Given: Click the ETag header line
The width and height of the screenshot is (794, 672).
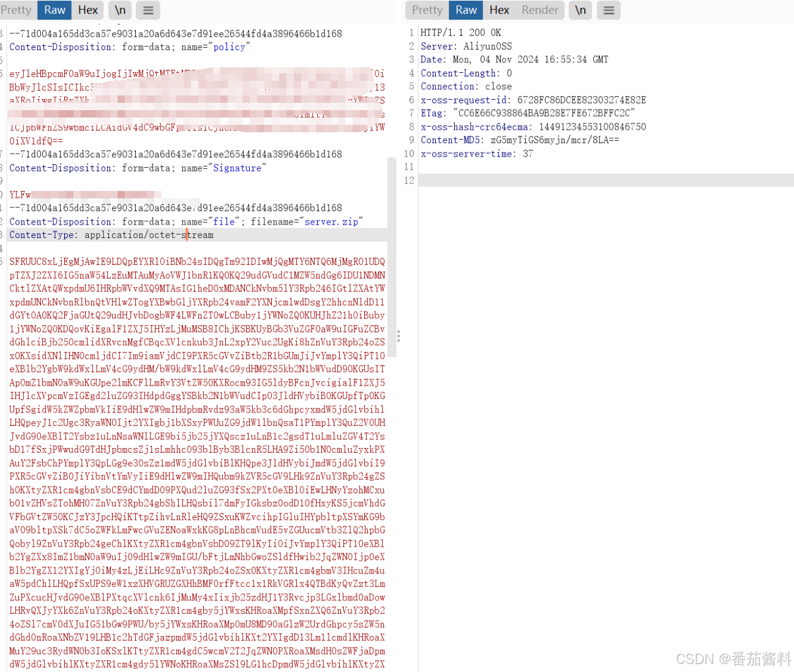Looking at the screenshot, I should click(x=528, y=113).
